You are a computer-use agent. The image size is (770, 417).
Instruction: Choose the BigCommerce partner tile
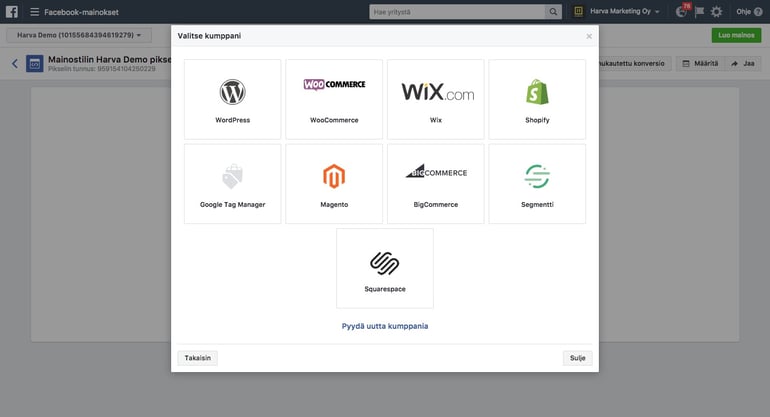[436, 184]
